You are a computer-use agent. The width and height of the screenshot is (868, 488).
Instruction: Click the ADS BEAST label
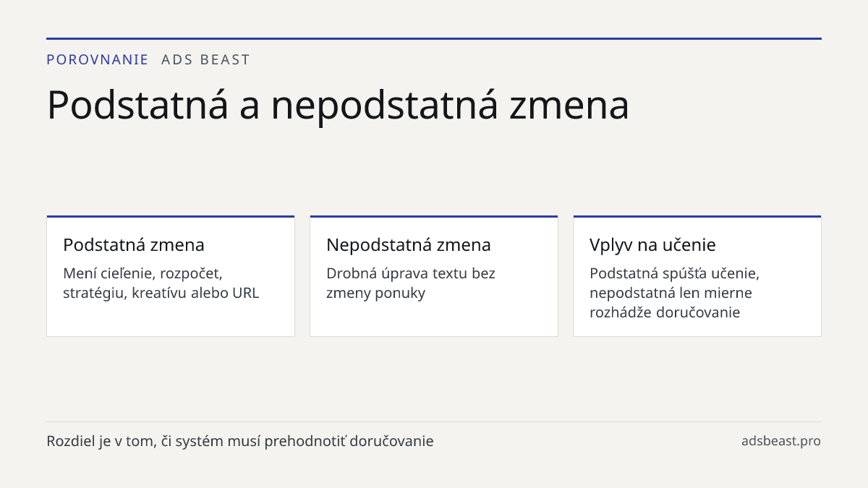[205, 60]
